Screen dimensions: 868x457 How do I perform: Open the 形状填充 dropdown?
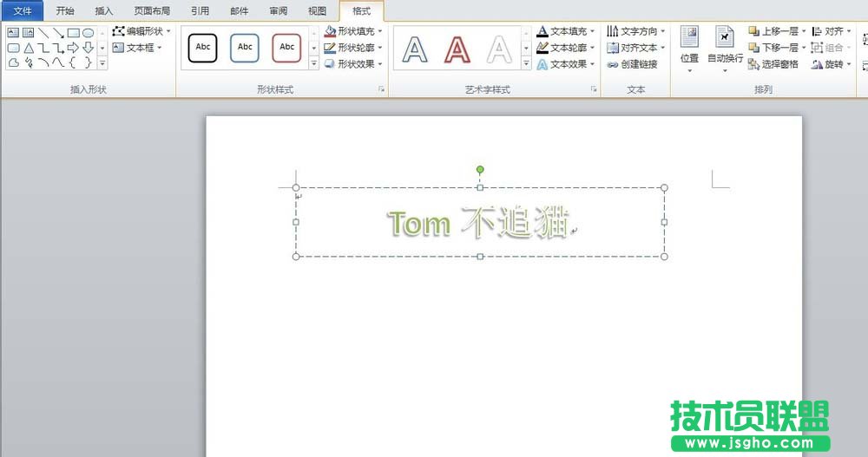353,31
